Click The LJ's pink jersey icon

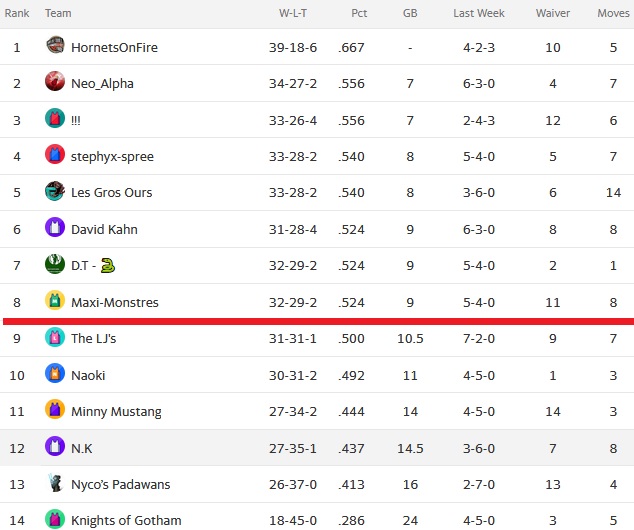click(55, 337)
